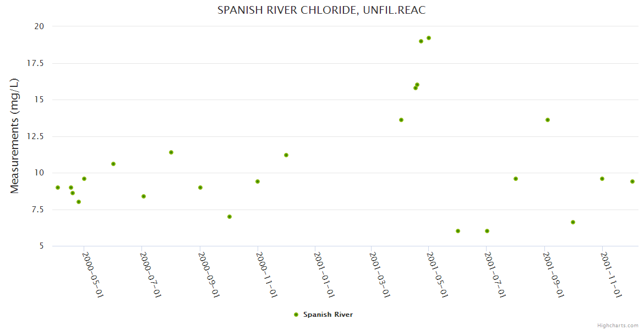Select the data point at 2001-11-01
The image size is (644, 330).
[602, 179]
